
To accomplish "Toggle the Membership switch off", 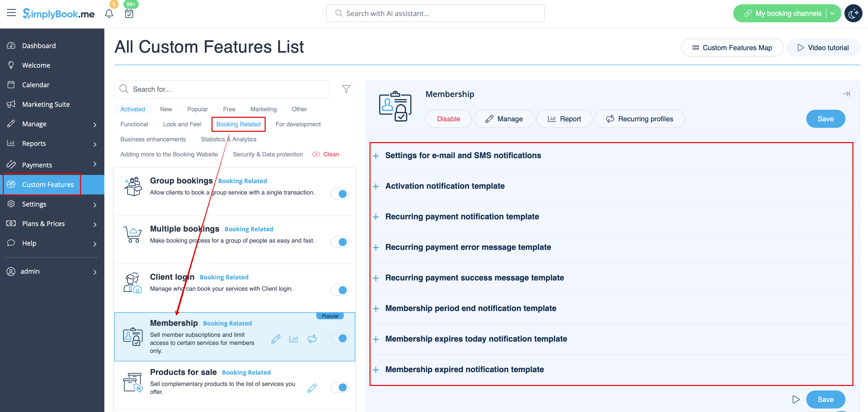I will pyautogui.click(x=339, y=338).
